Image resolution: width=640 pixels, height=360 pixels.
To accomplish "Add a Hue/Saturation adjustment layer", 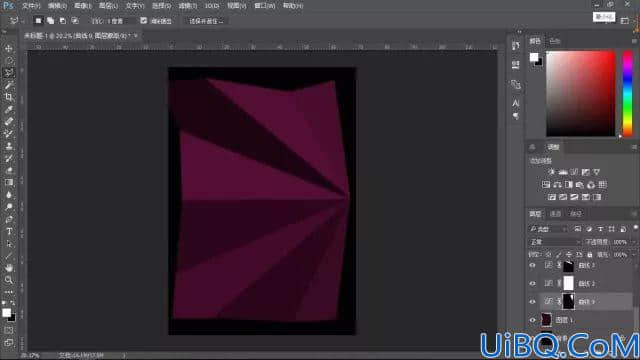I will 546,185.
